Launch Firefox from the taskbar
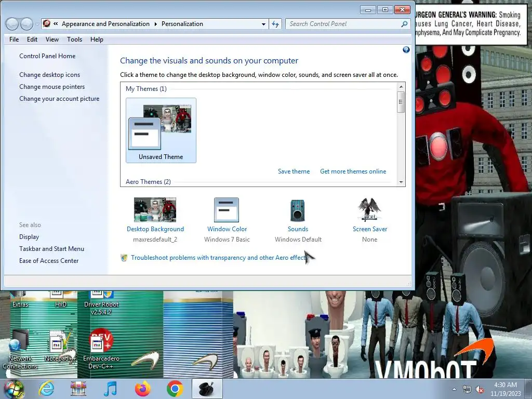Viewport: 532px width, 399px height. pos(143,389)
